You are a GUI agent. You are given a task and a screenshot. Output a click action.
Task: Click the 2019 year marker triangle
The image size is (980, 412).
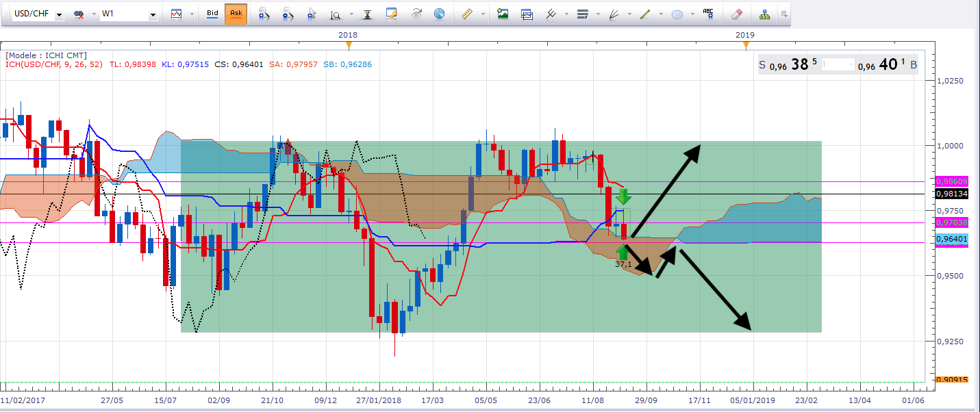point(746,46)
